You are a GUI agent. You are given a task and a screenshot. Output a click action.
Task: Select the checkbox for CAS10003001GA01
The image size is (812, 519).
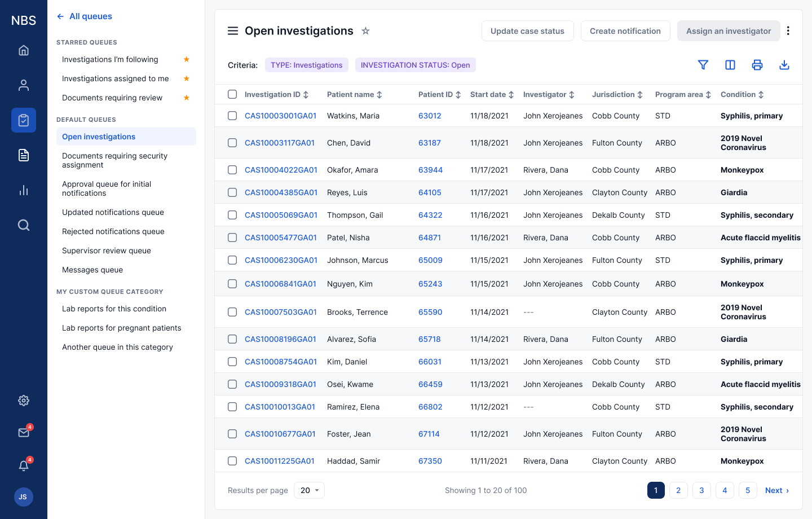point(232,116)
